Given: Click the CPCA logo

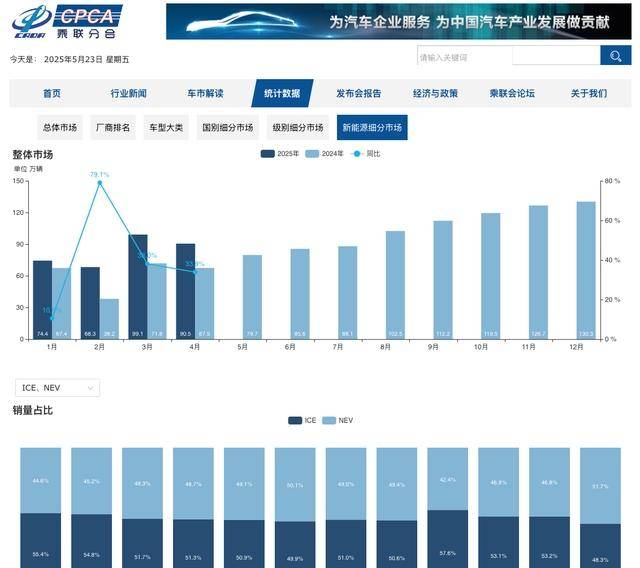Looking at the screenshot, I should click(x=67, y=22).
